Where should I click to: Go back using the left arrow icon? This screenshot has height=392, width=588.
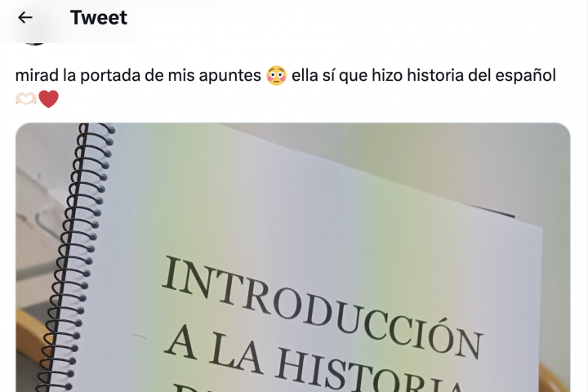pyautogui.click(x=25, y=17)
